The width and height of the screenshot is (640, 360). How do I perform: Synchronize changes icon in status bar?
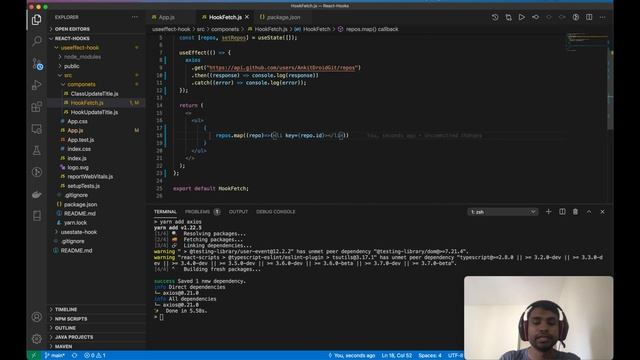tap(74, 356)
